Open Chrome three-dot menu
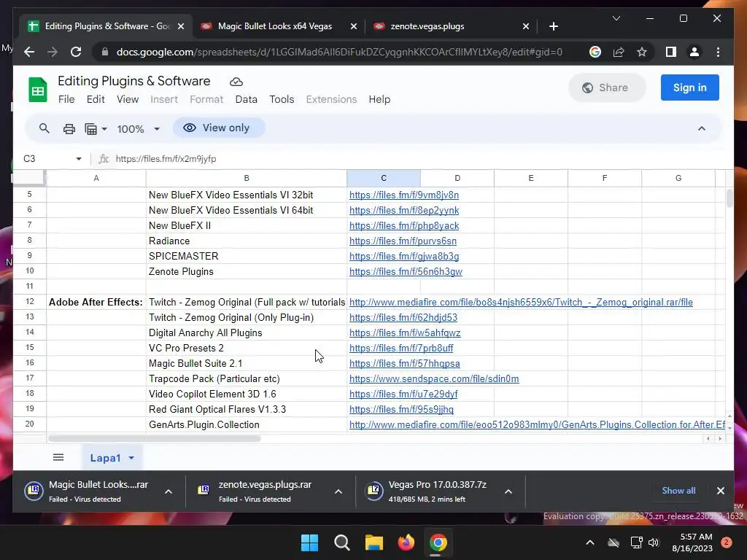747x560 pixels. [x=718, y=52]
